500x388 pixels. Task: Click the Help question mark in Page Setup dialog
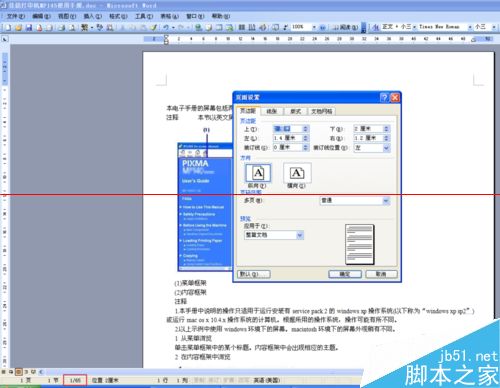click(384, 97)
